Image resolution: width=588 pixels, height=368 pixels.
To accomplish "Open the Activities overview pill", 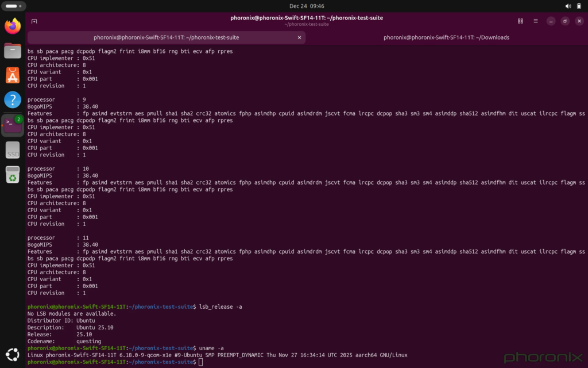I will click(11, 6).
